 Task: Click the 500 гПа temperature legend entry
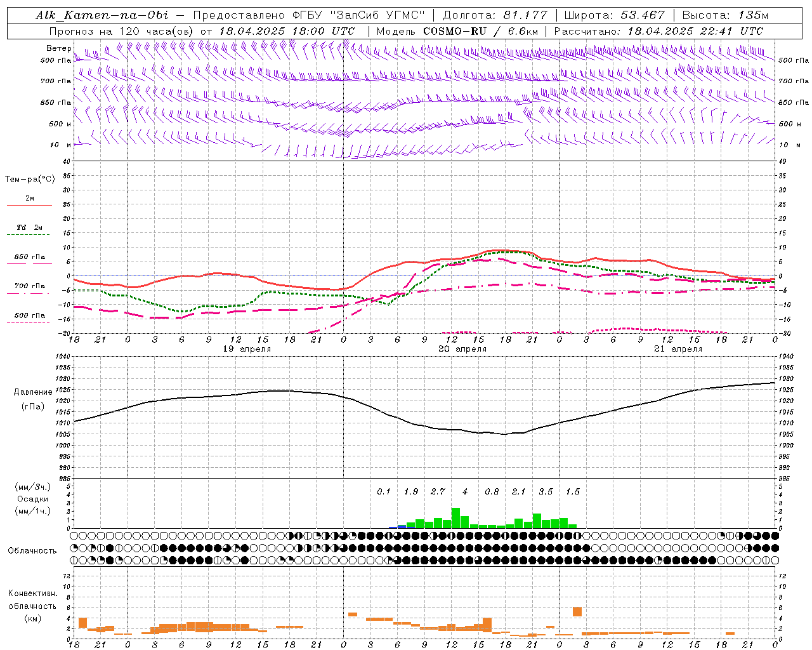coord(30,315)
